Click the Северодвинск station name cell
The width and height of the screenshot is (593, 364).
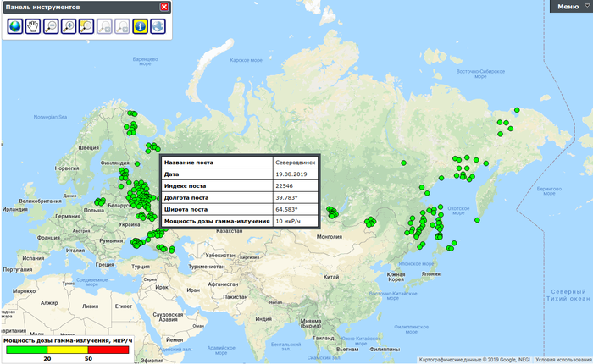coord(295,161)
